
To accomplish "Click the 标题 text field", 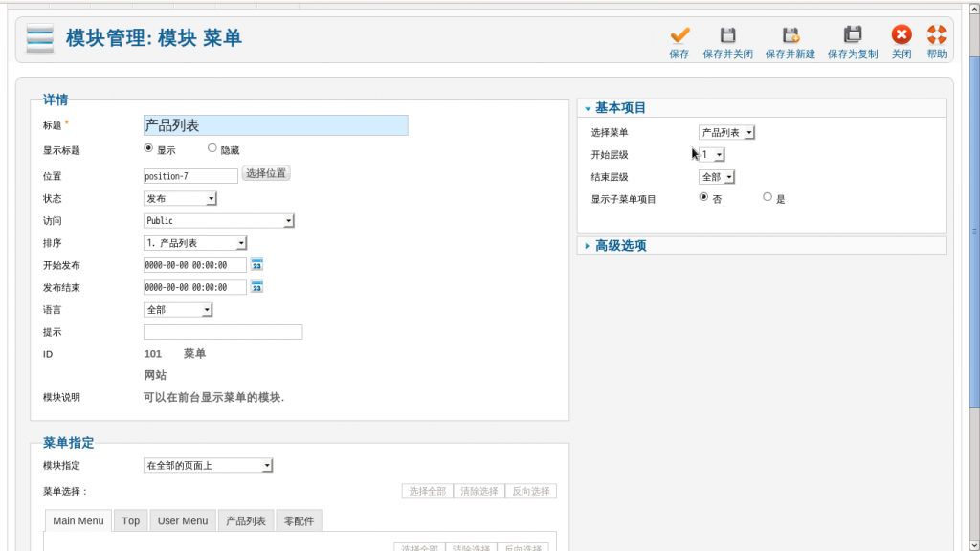I will click(x=276, y=125).
